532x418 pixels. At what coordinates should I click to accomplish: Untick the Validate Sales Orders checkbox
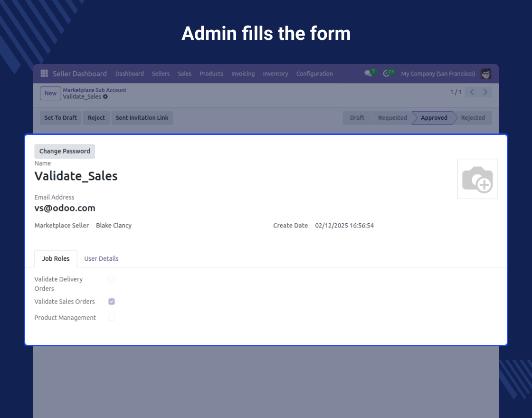tap(111, 302)
